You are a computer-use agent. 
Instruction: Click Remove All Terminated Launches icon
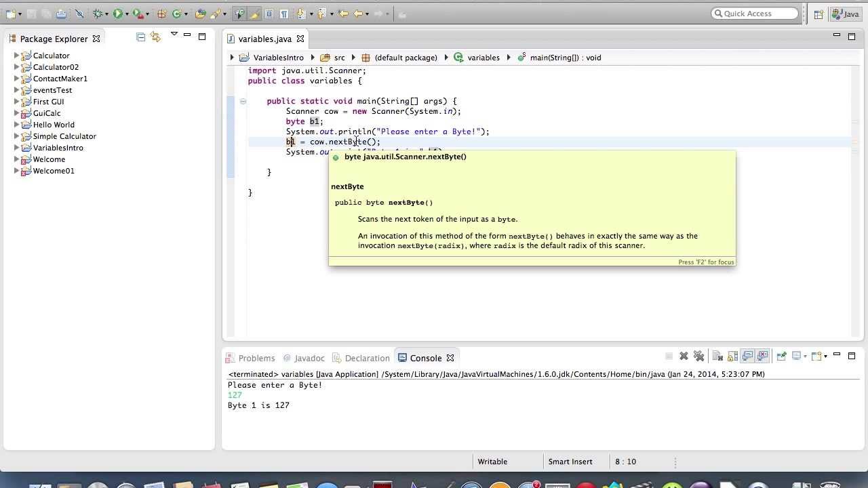pos(698,356)
